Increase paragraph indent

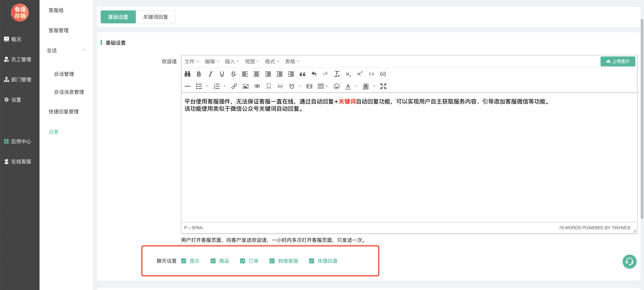291,74
